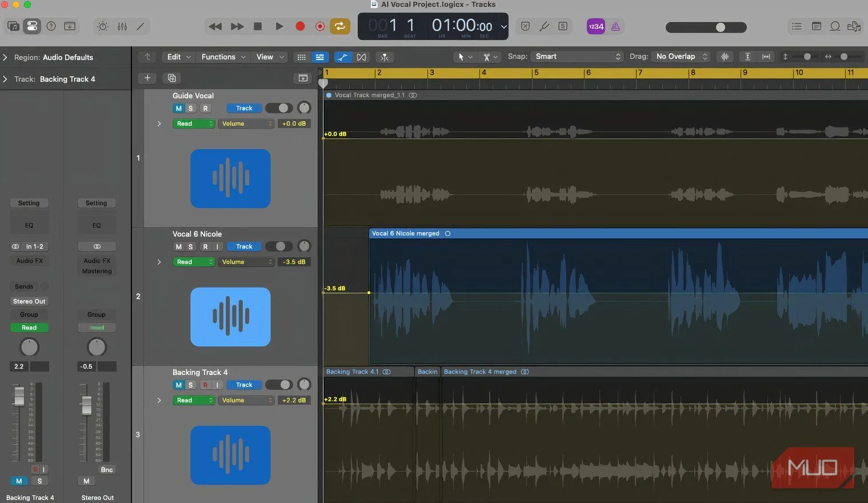The height and width of the screenshot is (503, 868).
Task: Open the Snap Smart dropdown
Action: [x=577, y=56]
